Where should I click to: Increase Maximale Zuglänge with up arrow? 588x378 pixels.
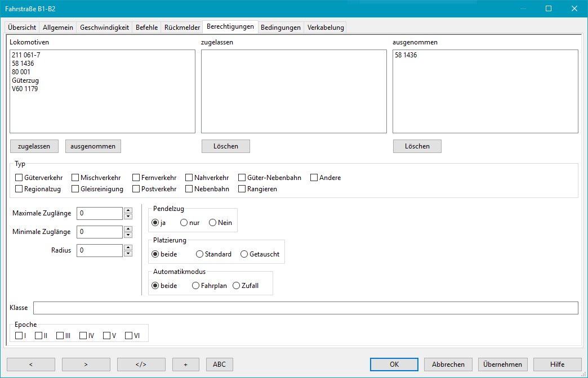point(128,210)
